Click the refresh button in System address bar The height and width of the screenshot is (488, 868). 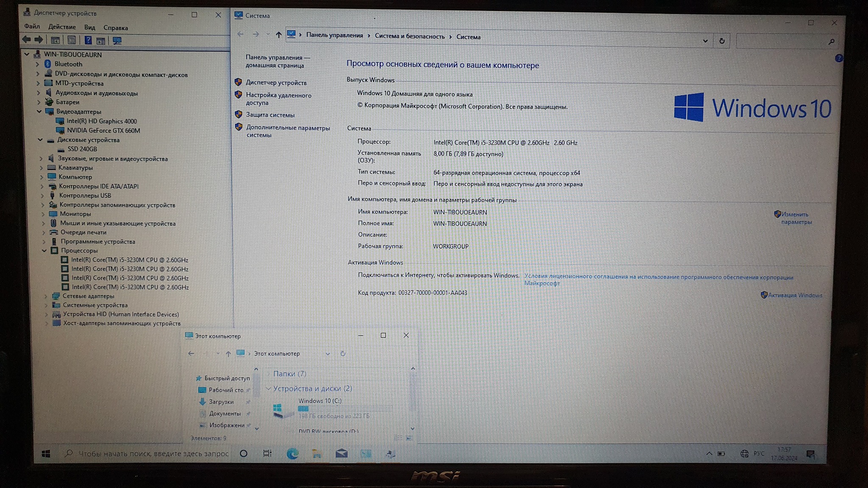click(x=722, y=41)
